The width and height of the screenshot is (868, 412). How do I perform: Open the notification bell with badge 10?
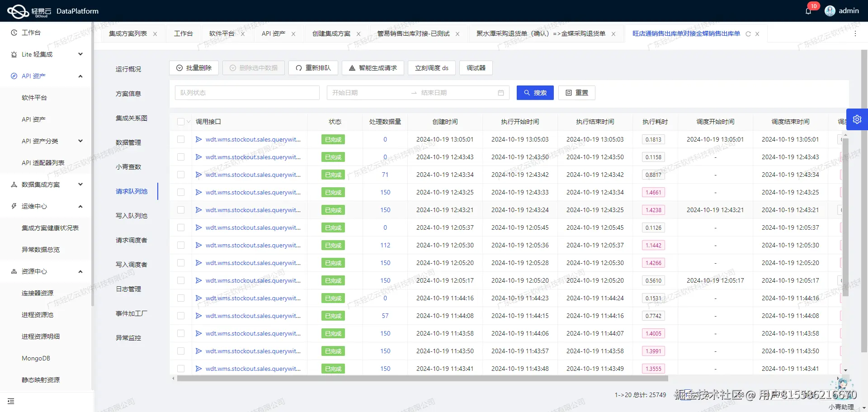[x=809, y=10]
